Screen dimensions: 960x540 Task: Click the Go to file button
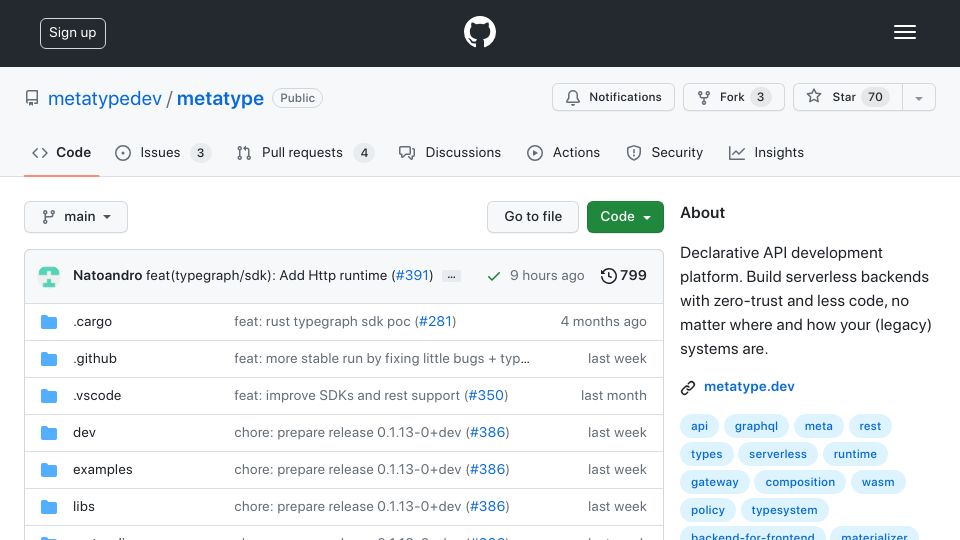[x=533, y=217]
